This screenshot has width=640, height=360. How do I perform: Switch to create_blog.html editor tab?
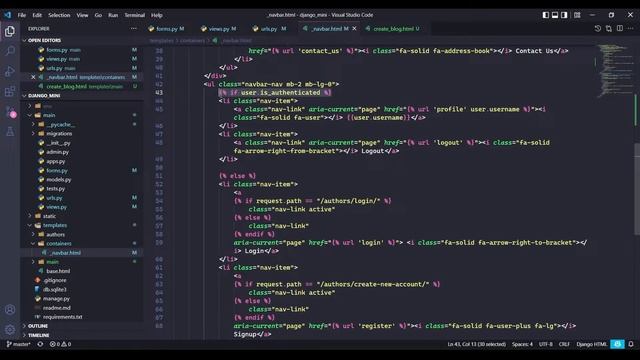[x=393, y=29]
